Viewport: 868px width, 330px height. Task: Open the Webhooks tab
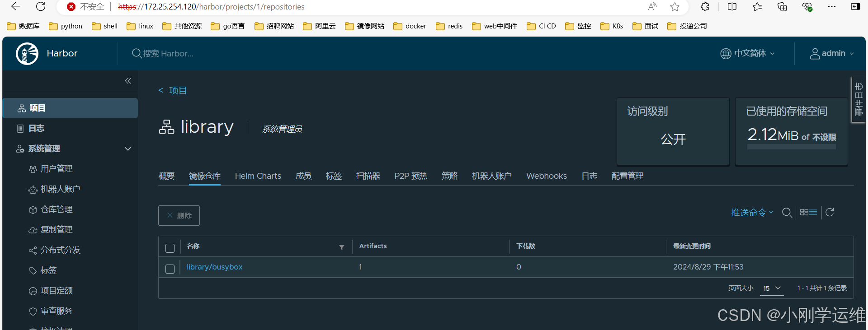click(546, 176)
